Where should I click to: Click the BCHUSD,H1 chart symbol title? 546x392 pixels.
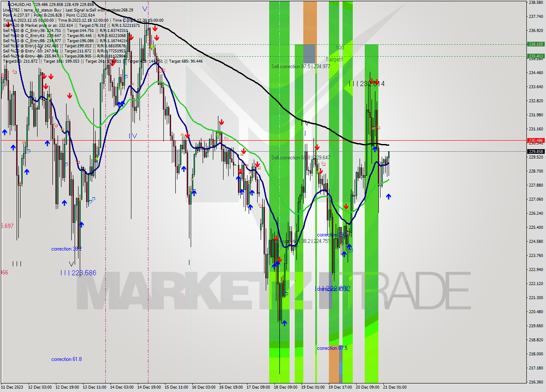[19, 4]
